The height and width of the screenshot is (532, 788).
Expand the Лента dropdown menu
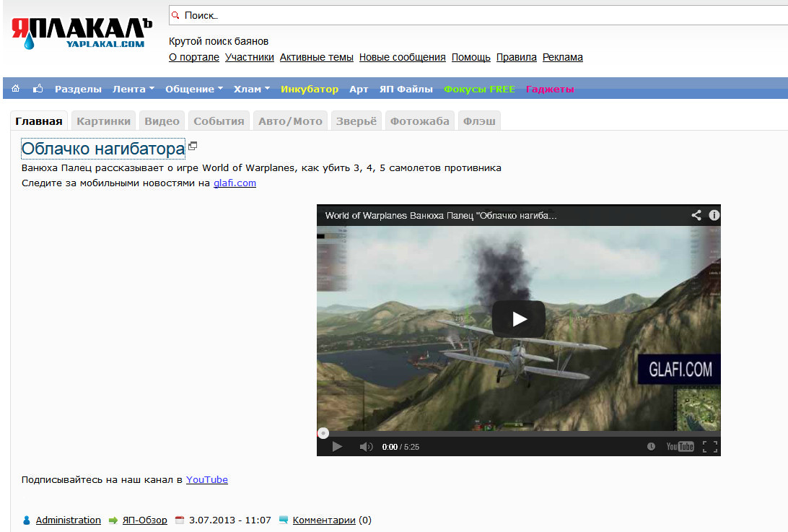[133, 90]
